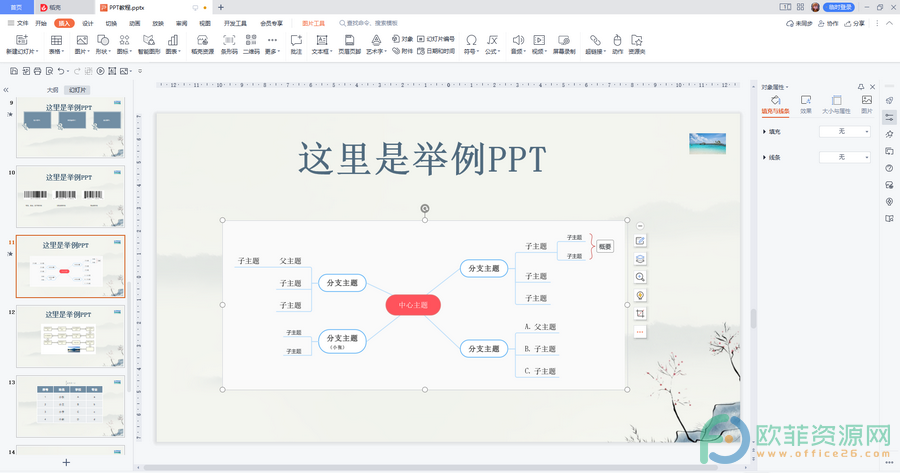
Task: Add a new slide with the plus button
Action: coord(66,462)
